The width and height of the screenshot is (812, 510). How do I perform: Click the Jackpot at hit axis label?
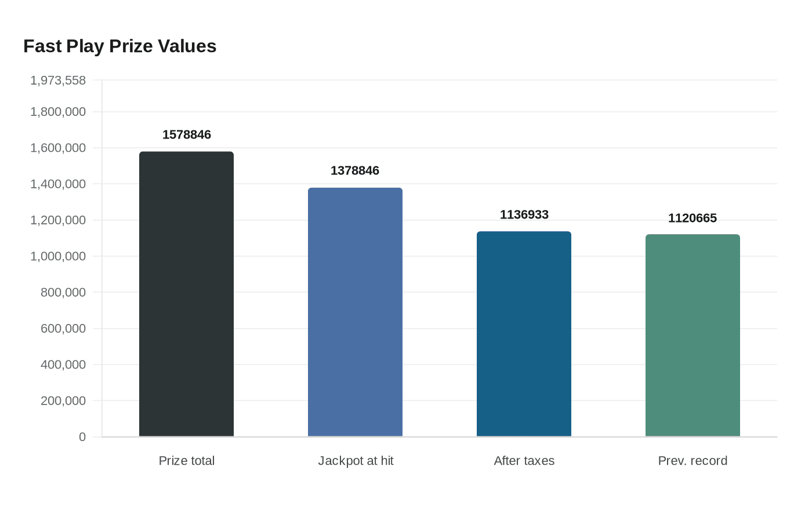pyautogui.click(x=356, y=461)
